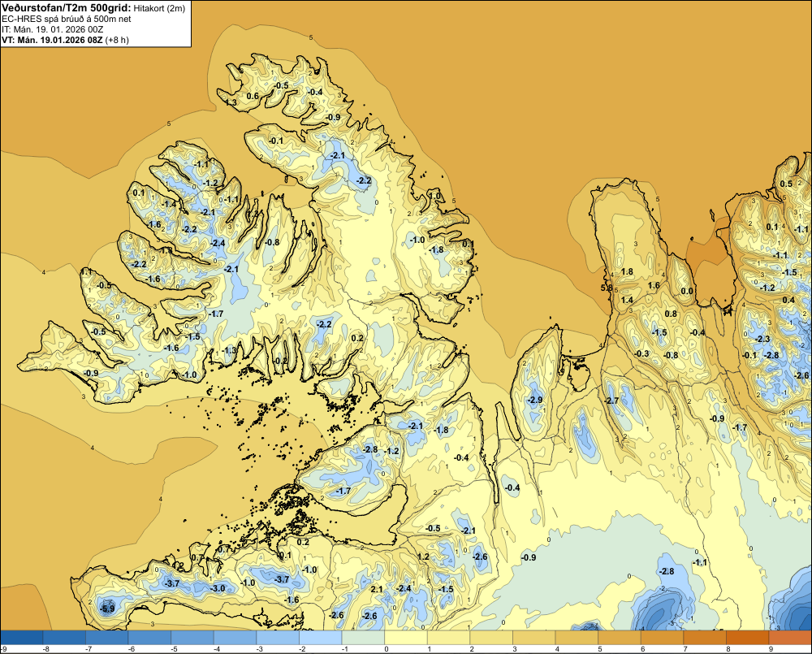This screenshot has height=654, width=812.
Task: Click the temperature value '-0.2'
Action: coord(280,361)
